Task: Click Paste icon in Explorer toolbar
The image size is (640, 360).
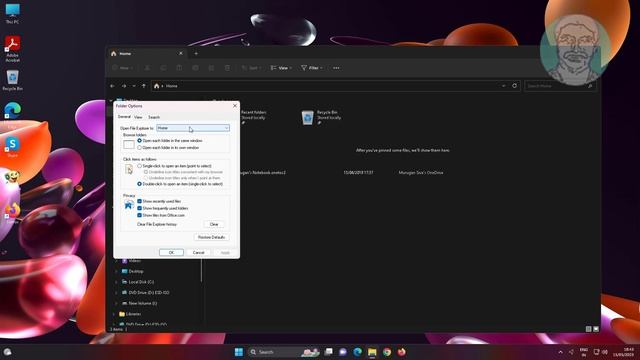Action: 179,68
